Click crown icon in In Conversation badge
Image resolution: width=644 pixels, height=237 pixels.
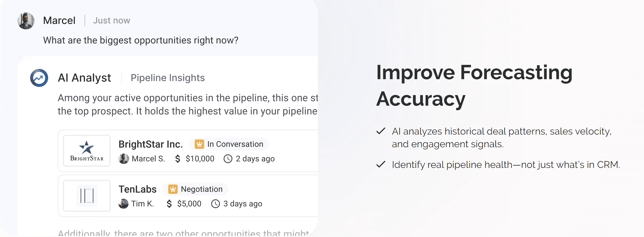coord(199,144)
